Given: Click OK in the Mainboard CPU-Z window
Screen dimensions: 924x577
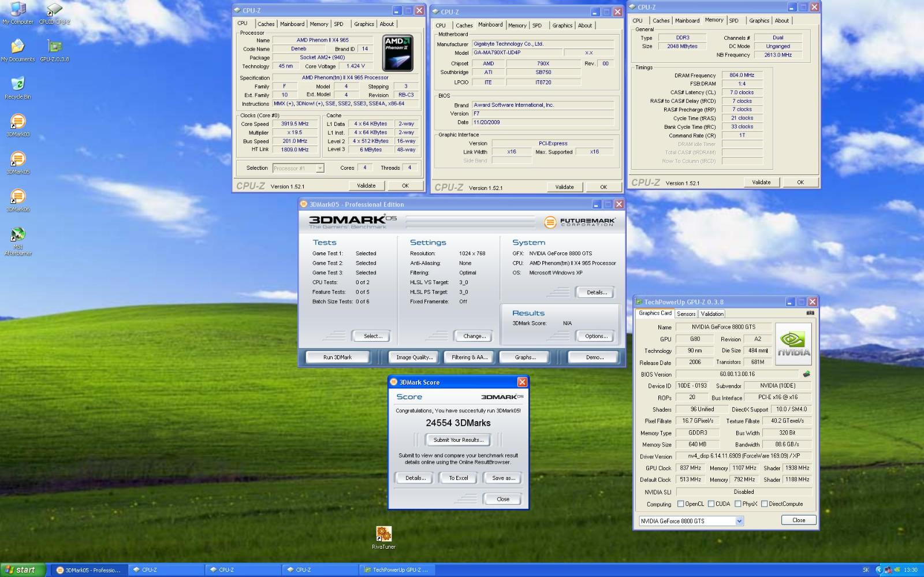Looking at the screenshot, I should tap(603, 187).
